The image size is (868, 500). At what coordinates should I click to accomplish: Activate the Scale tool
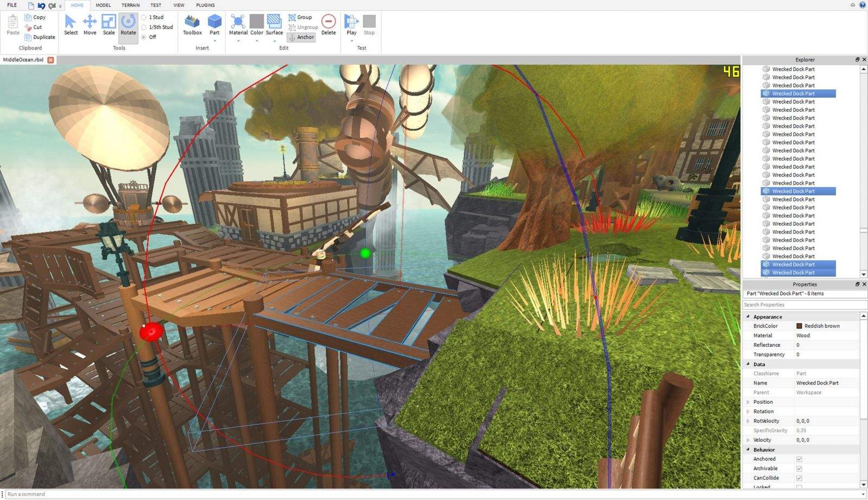point(108,25)
